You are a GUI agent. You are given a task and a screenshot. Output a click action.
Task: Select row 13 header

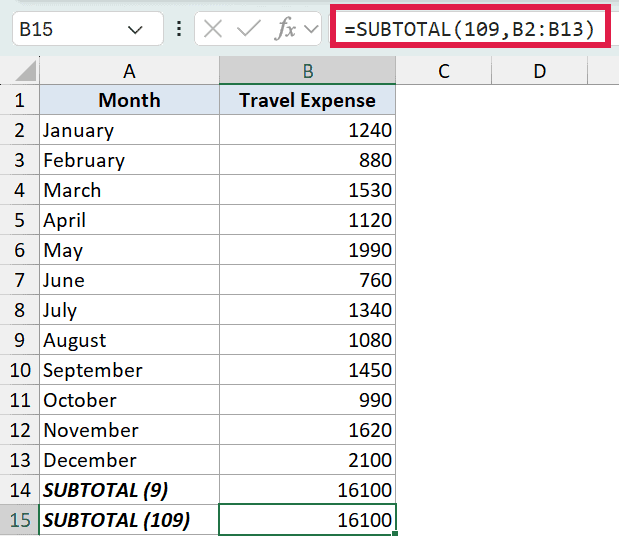point(20,460)
